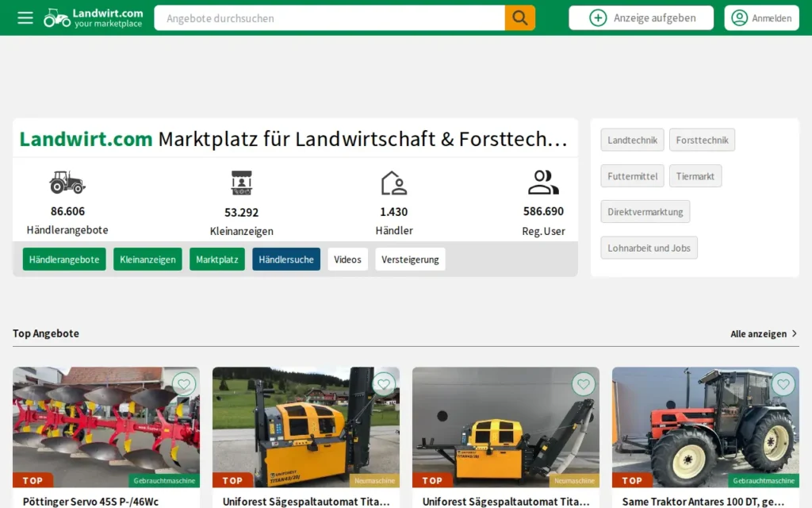Select the Tiermarkt category chip
Viewport: 812px width, 508px height.
click(695, 176)
